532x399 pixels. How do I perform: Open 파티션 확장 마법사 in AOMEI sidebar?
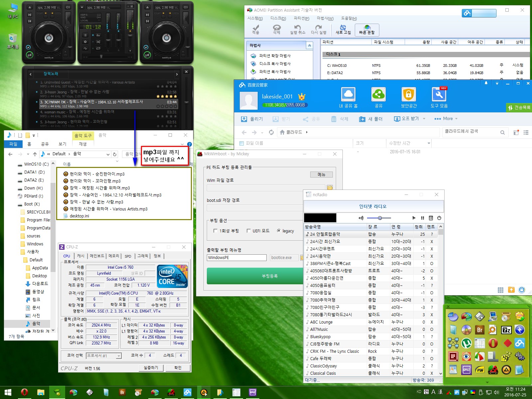pos(275,56)
